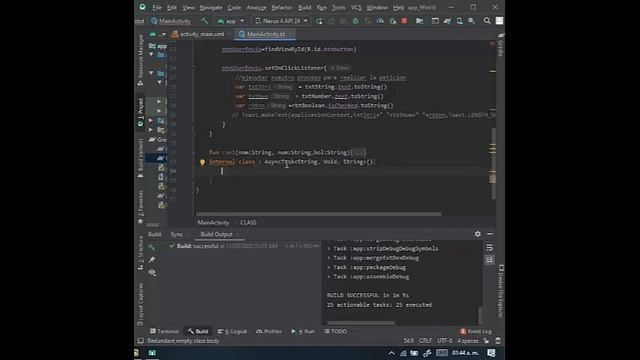The width and height of the screenshot is (640, 360).
Task: Open Device File Explorer side tab
Action: click(501, 291)
